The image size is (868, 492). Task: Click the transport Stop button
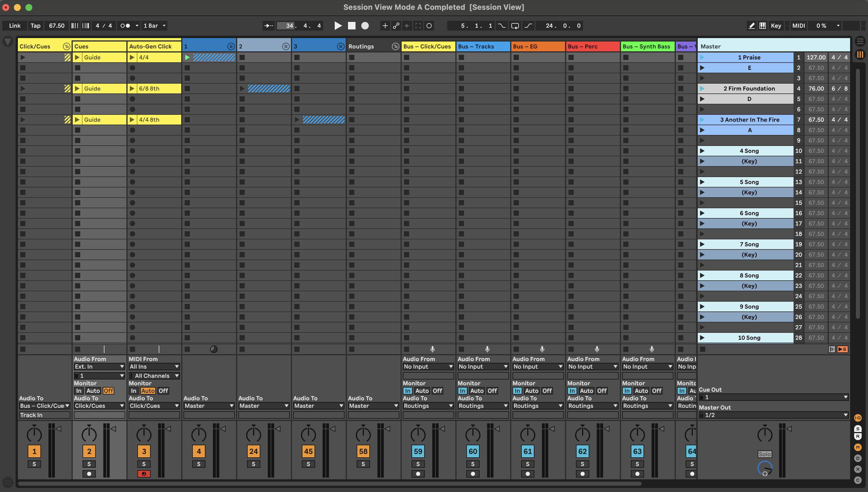351,25
